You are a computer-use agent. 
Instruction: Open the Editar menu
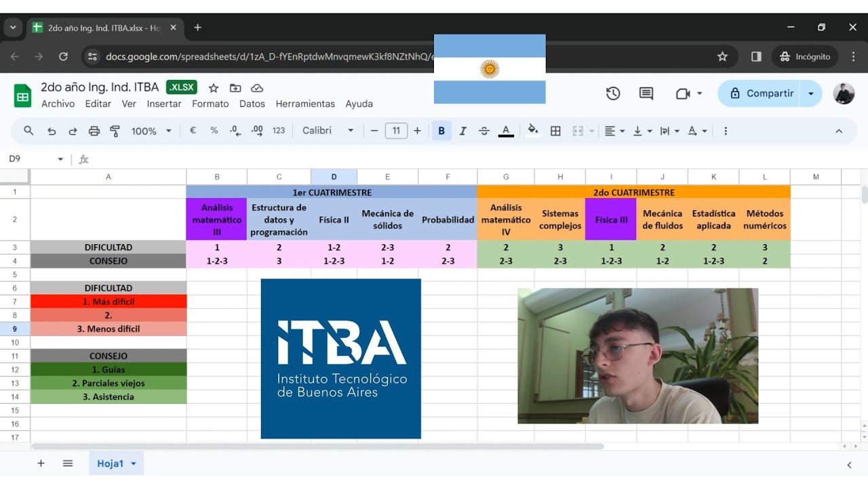pos(98,104)
